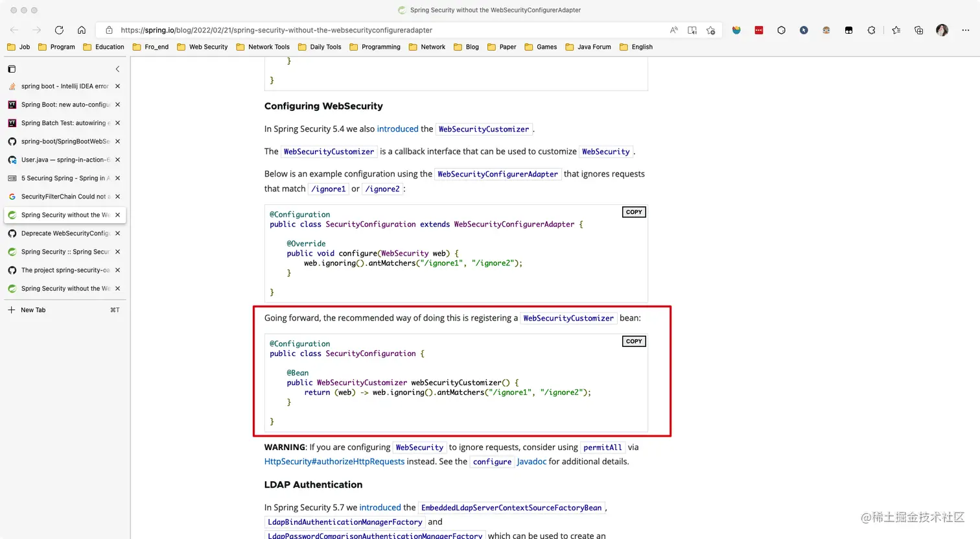
Task: Open the Paper bookmarks folder
Action: coord(502,47)
